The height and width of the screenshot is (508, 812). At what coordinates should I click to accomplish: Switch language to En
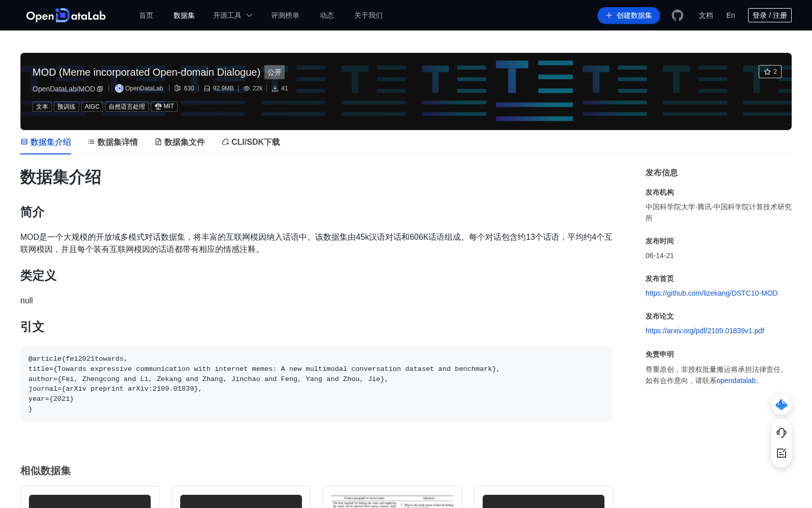pyautogui.click(x=731, y=15)
